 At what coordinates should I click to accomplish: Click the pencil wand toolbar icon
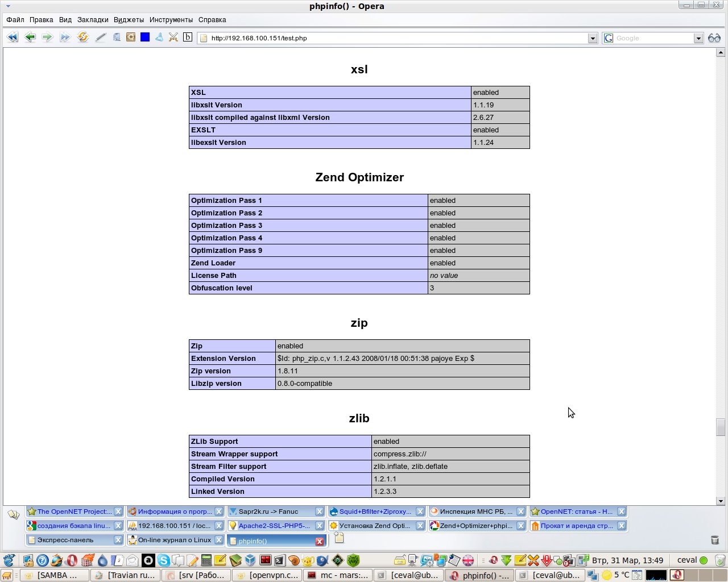click(x=101, y=38)
